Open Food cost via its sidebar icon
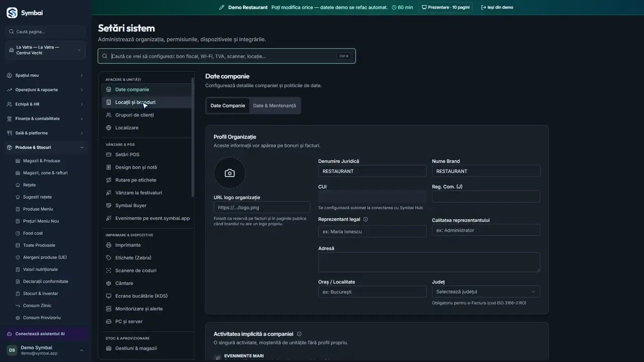Image resolution: width=644 pixels, height=362 pixels. pyautogui.click(x=18, y=233)
